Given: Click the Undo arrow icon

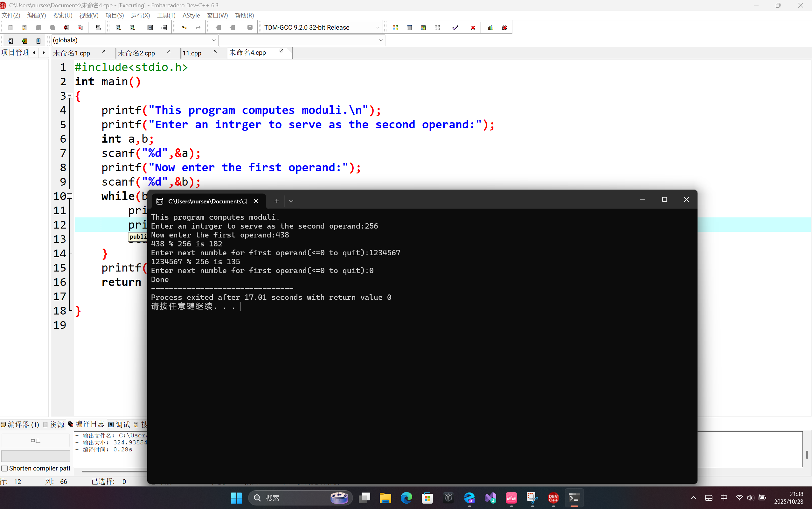Looking at the screenshot, I should (x=184, y=28).
